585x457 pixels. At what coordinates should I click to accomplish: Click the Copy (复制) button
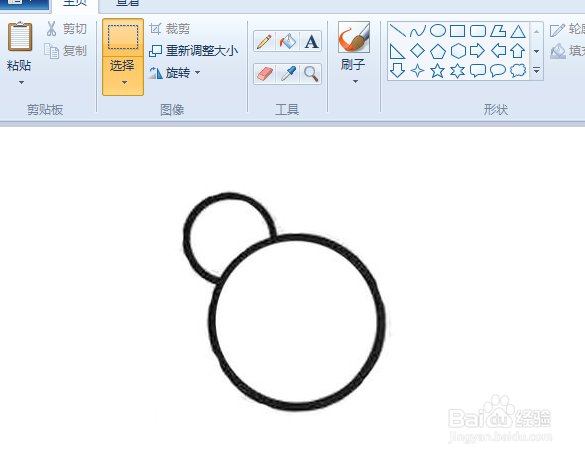click(x=66, y=51)
